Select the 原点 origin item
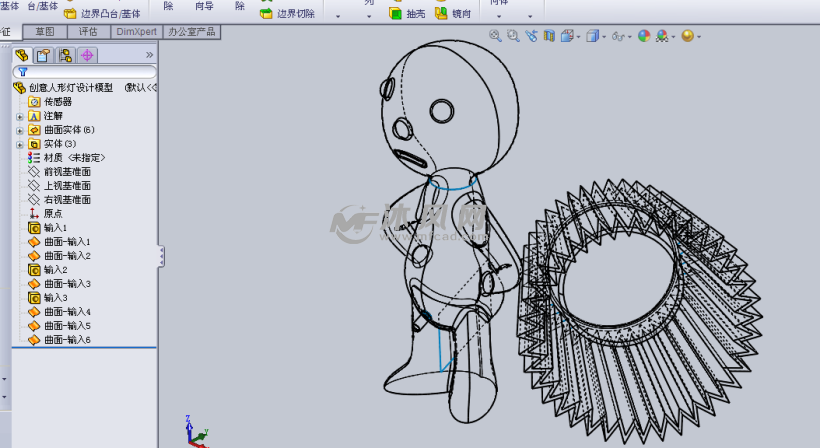 coord(53,213)
